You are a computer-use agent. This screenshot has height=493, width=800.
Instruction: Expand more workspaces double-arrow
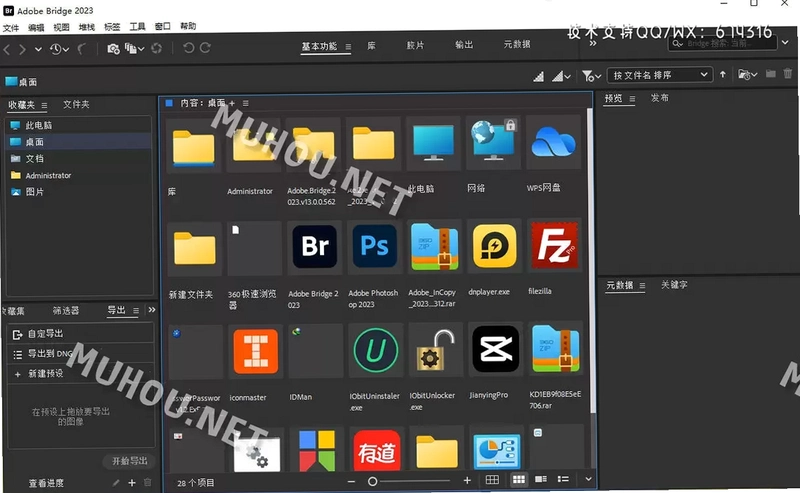pyautogui.click(x=593, y=44)
